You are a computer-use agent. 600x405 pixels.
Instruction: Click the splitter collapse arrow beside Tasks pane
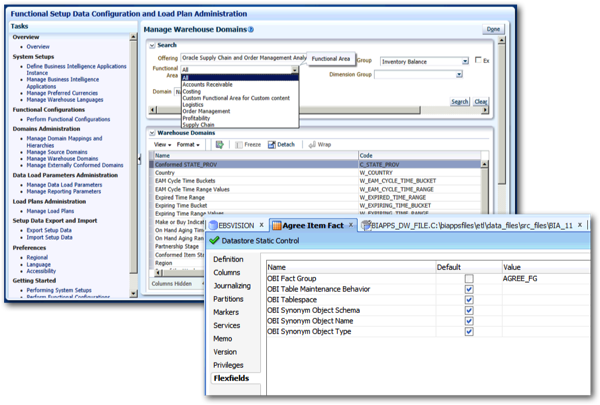pos(140,158)
